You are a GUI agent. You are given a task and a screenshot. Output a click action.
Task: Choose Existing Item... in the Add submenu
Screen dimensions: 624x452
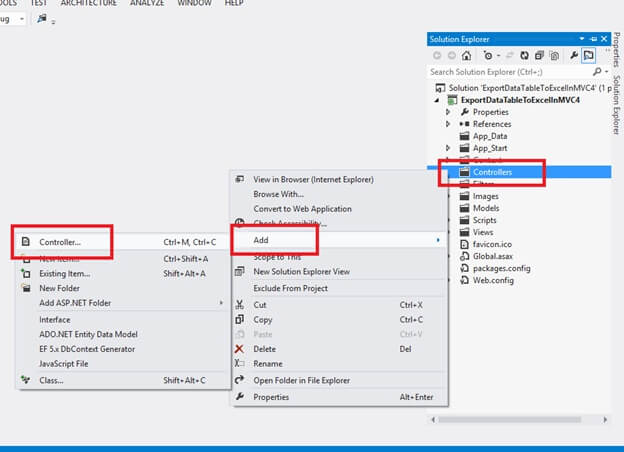point(123,274)
